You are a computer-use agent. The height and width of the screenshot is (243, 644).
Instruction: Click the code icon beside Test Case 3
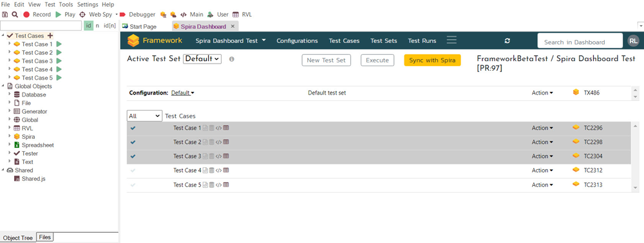point(219,156)
